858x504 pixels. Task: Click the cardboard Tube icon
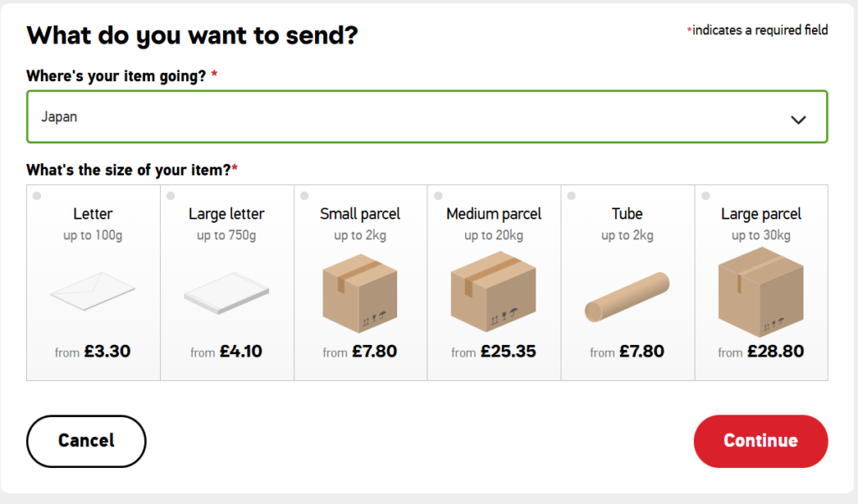click(627, 297)
